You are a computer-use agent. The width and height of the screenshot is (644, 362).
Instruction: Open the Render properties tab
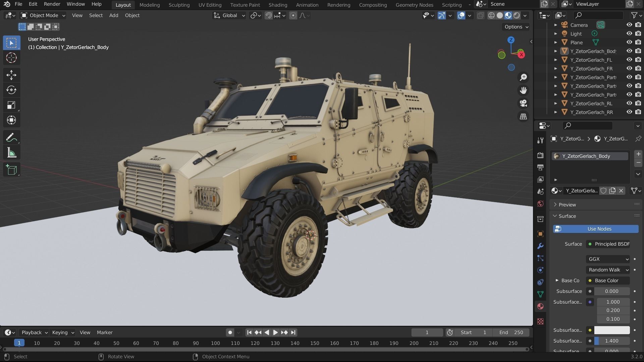(540, 155)
